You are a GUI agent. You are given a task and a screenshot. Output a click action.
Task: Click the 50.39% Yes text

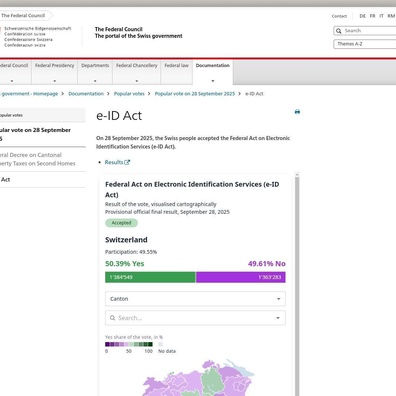tap(125, 264)
